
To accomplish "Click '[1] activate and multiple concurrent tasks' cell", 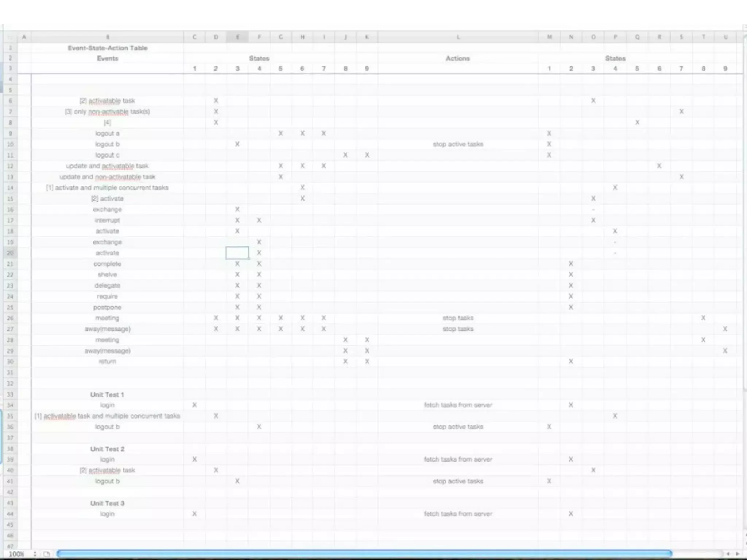I will pos(107,188).
